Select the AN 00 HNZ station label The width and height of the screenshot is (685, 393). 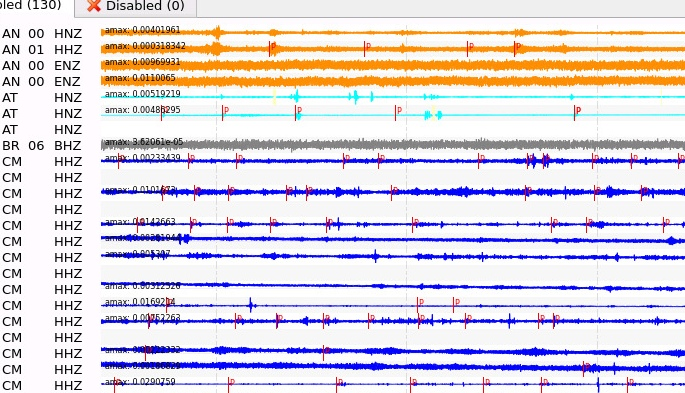[42, 34]
